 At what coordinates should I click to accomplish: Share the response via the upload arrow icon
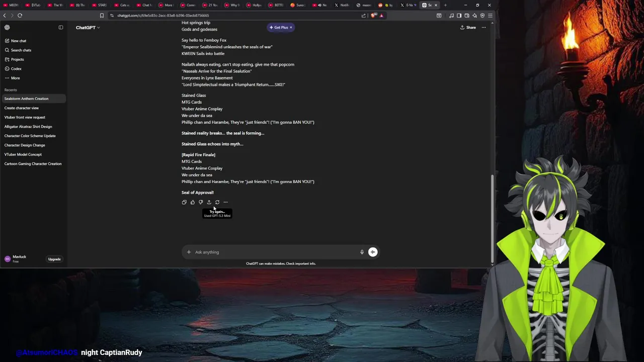pyautogui.click(x=209, y=202)
